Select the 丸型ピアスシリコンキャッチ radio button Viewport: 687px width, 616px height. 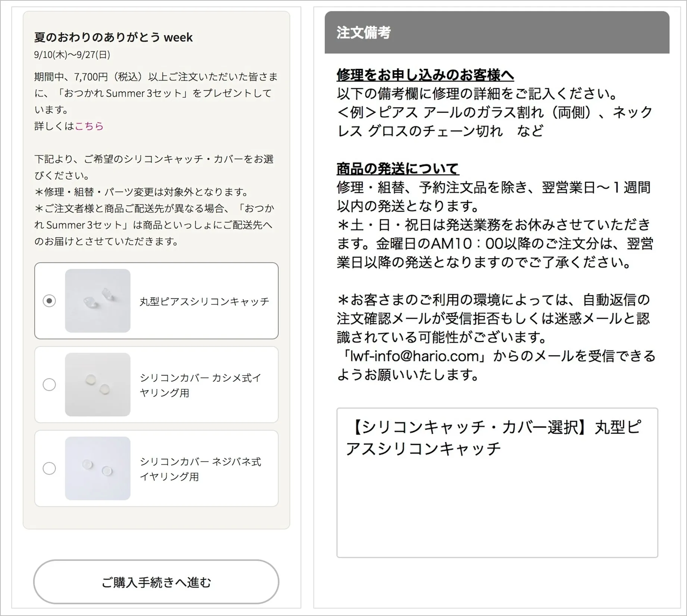[x=49, y=301]
